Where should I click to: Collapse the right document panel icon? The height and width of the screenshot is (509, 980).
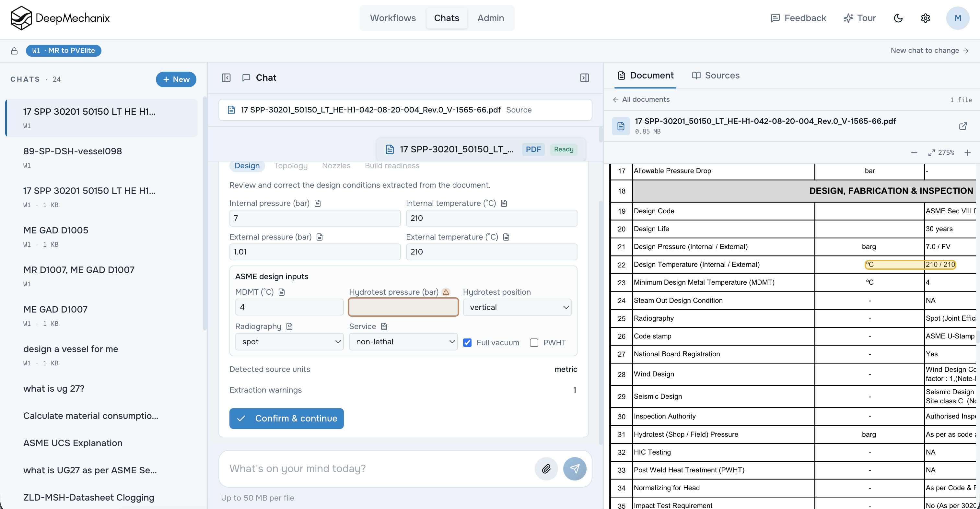pyautogui.click(x=584, y=78)
